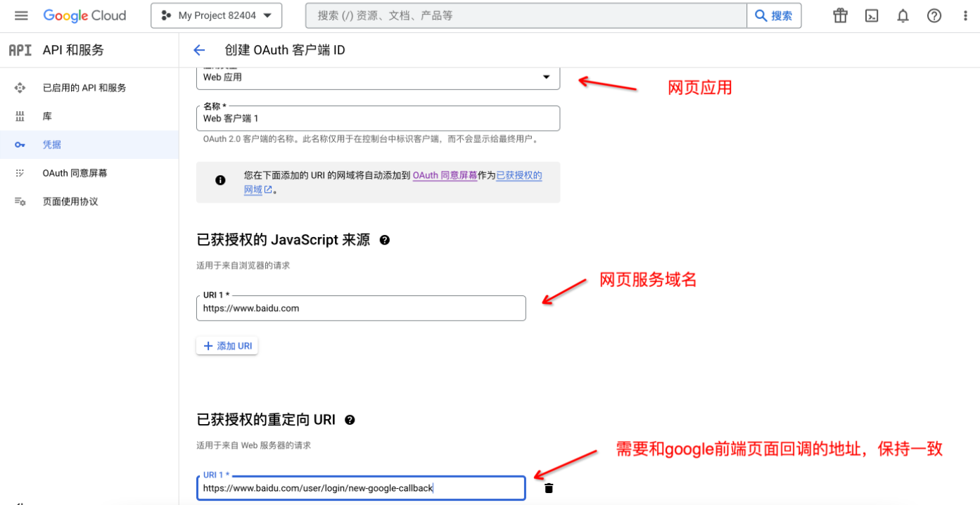Activate Cloud Shell terminal icon
Image resolution: width=980 pixels, height=505 pixels.
coord(872,15)
